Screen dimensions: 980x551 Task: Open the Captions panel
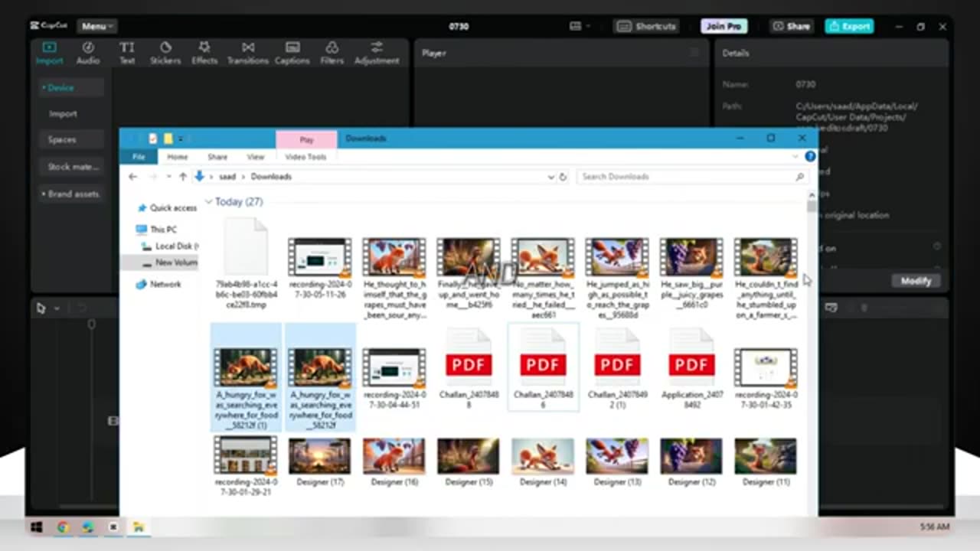coord(292,53)
